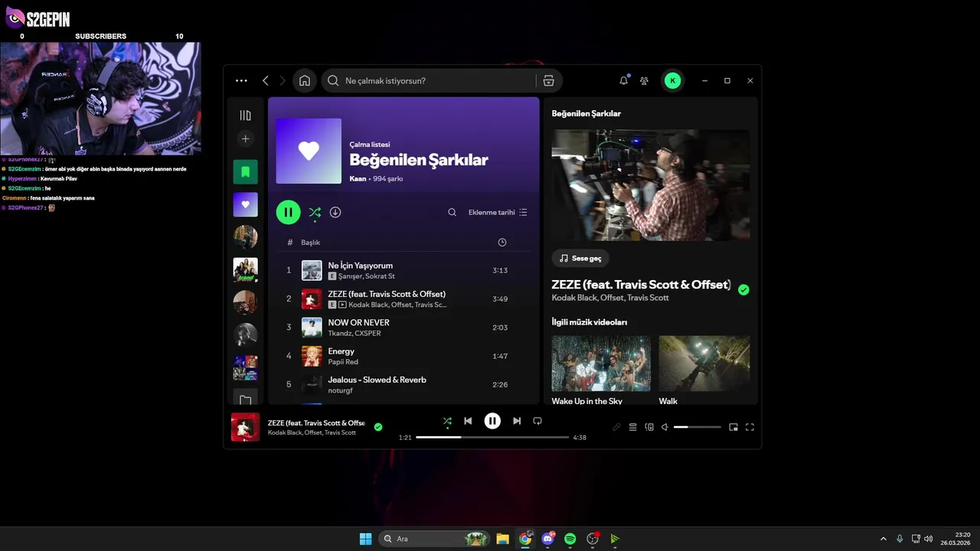Screen dimensions: 980x551
Task: Sort by the Başlık column header
Action: tap(310, 242)
